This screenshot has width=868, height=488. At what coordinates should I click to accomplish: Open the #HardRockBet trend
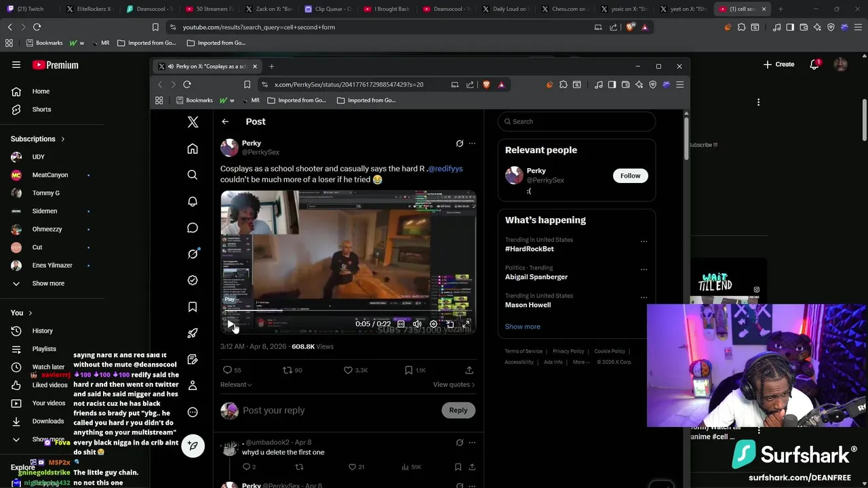click(x=530, y=249)
